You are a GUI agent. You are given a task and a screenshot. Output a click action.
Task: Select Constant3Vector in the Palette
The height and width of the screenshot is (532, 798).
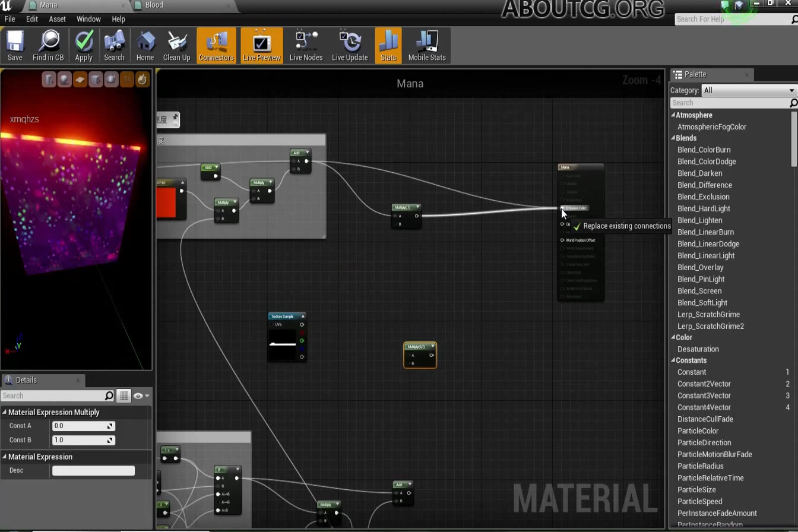(x=704, y=395)
